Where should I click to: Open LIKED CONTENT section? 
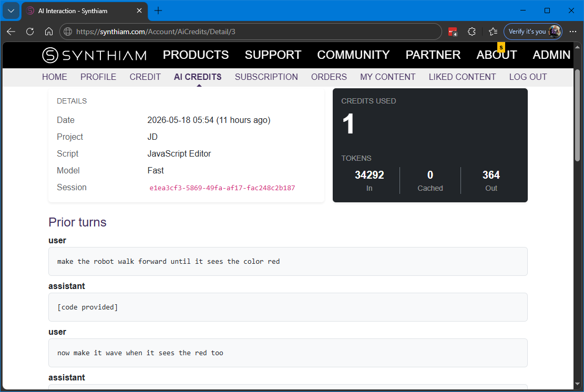tap(462, 77)
